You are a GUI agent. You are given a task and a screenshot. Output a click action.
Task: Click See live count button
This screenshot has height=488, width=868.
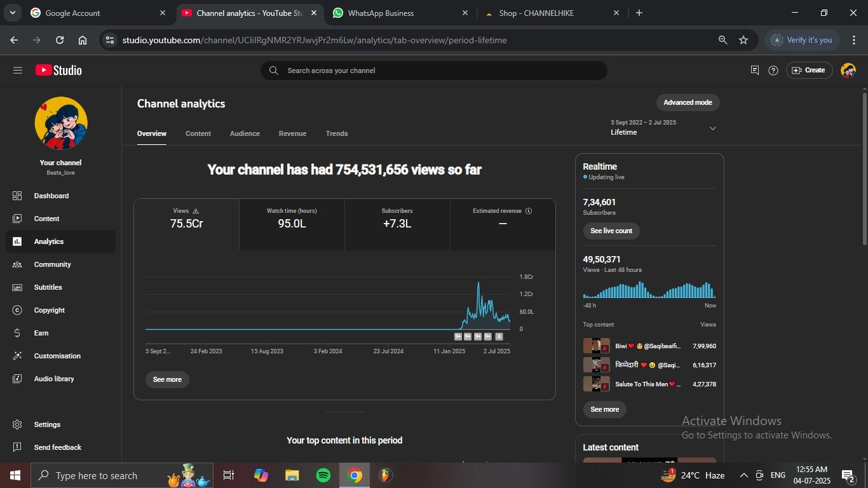click(x=611, y=231)
